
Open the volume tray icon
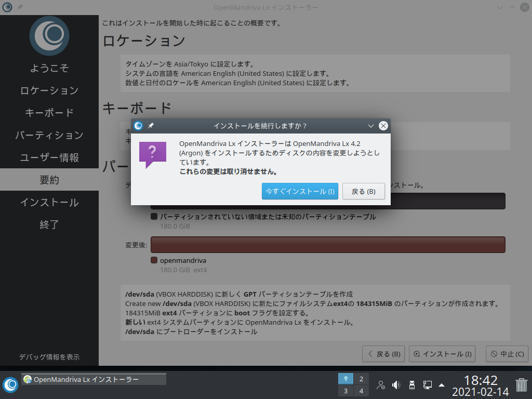(396, 385)
